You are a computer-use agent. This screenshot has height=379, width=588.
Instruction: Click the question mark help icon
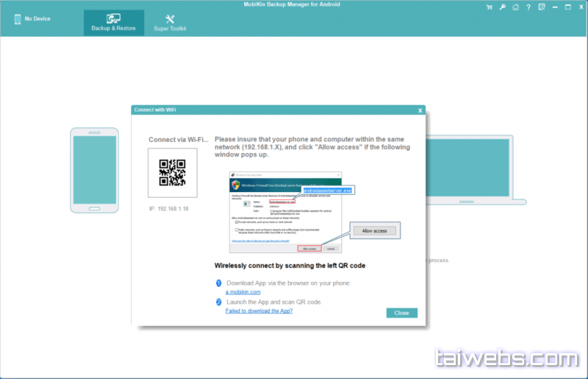(528, 7)
